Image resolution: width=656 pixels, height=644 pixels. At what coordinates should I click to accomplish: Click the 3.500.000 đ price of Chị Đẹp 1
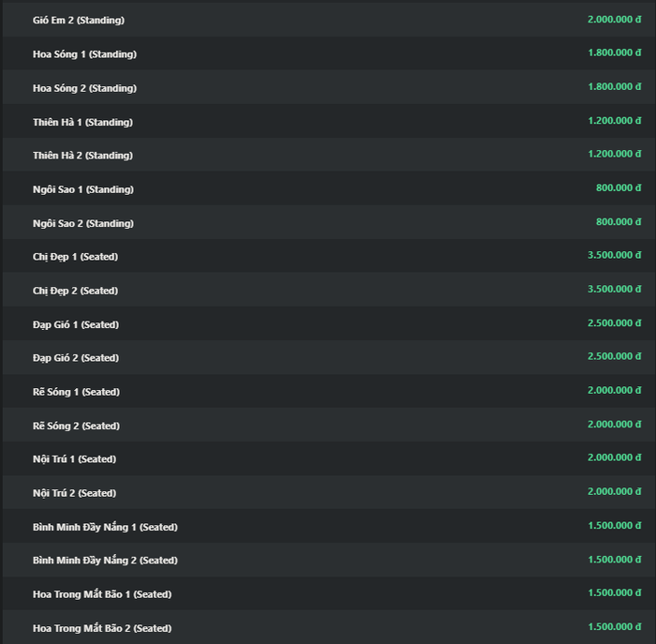[x=614, y=256]
